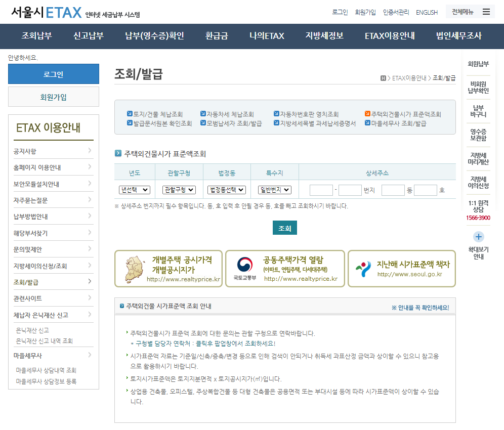Click the first 번지 main number field

coord(321,190)
